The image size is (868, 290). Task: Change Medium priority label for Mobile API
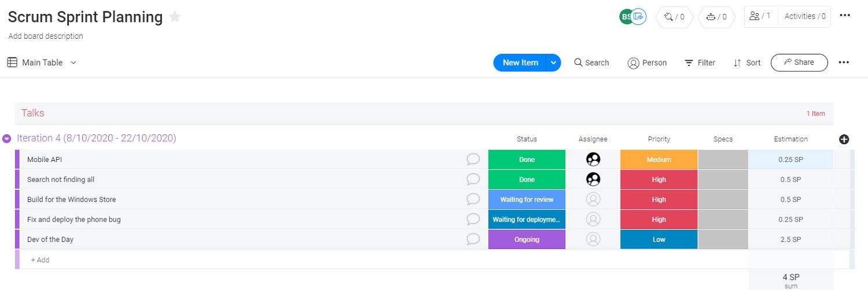(x=659, y=159)
